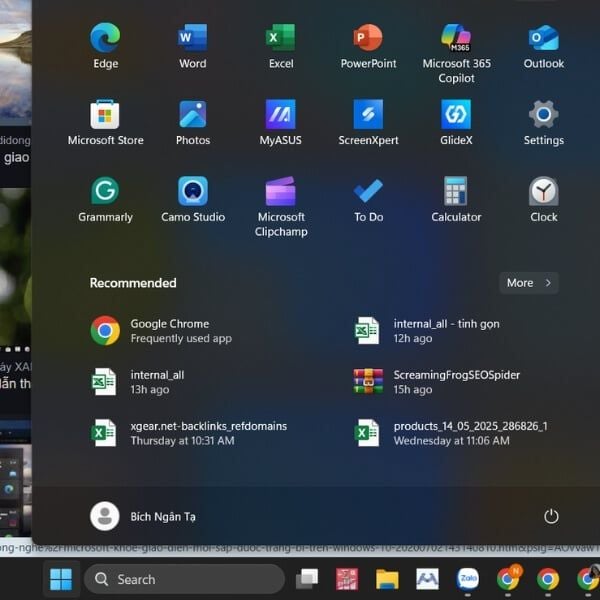Open the Microsoft Store app
The image size is (600, 600).
105,123
